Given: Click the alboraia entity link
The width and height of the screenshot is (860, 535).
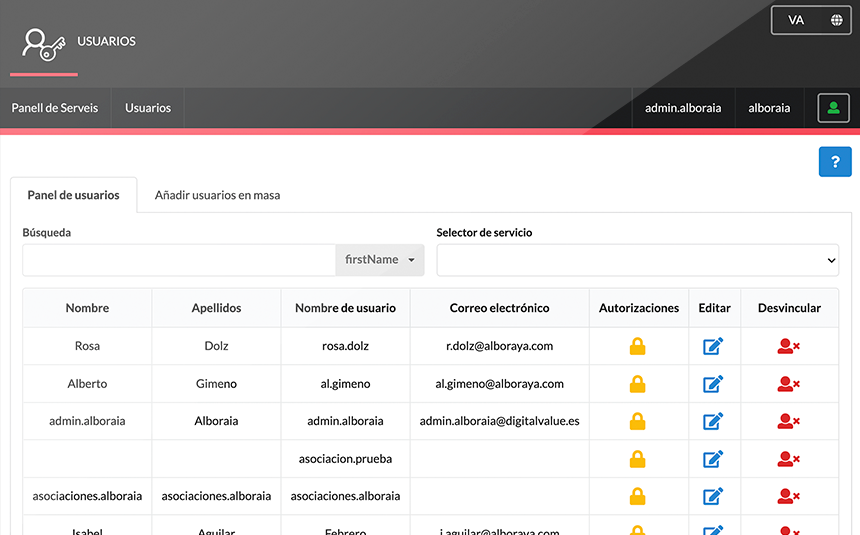Looking at the screenshot, I should click(769, 108).
